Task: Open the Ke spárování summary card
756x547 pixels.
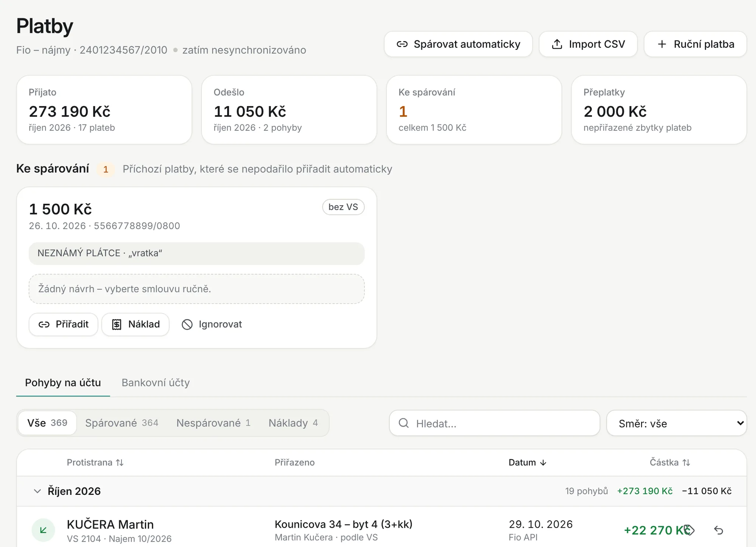Action: tap(474, 110)
